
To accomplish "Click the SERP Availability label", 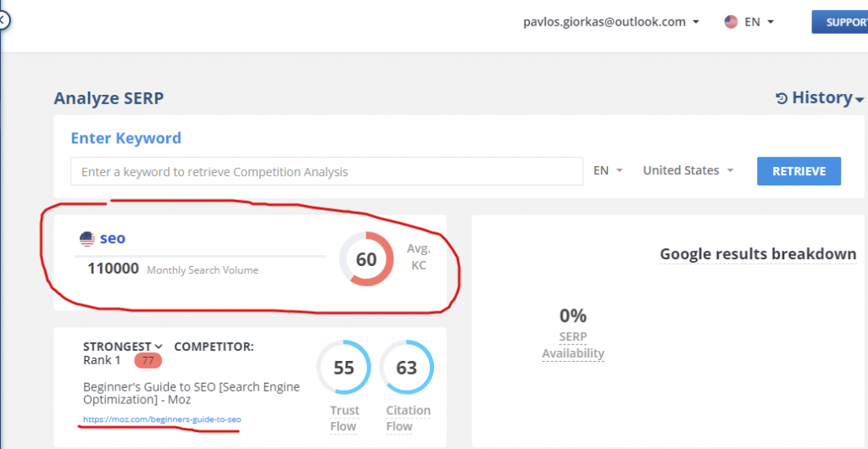I will [573, 345].
